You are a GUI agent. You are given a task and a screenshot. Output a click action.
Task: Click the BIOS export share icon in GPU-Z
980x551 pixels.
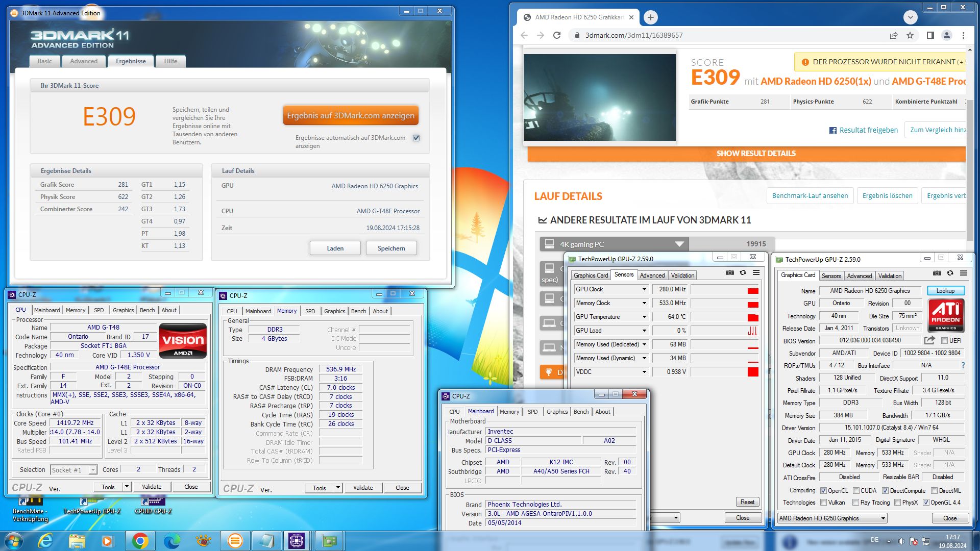coord(929,340)
